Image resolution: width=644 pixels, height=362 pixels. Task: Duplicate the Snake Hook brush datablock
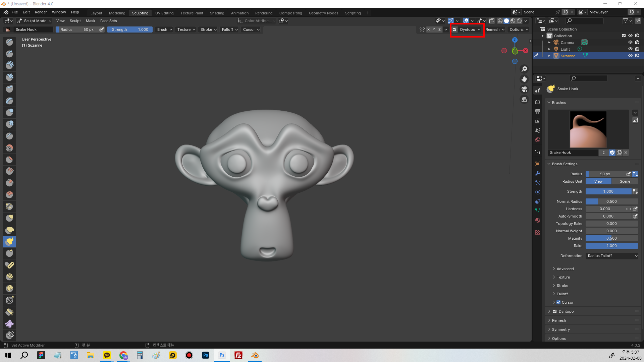[x=619, y=153]
